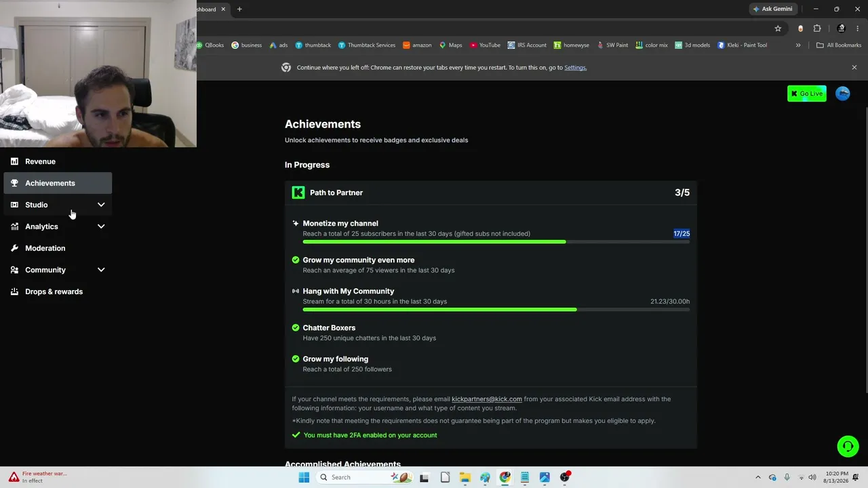The height and width of the screenshot is (488, 868).
Task: Open the green support chat bubble
Action: (848, 446)
